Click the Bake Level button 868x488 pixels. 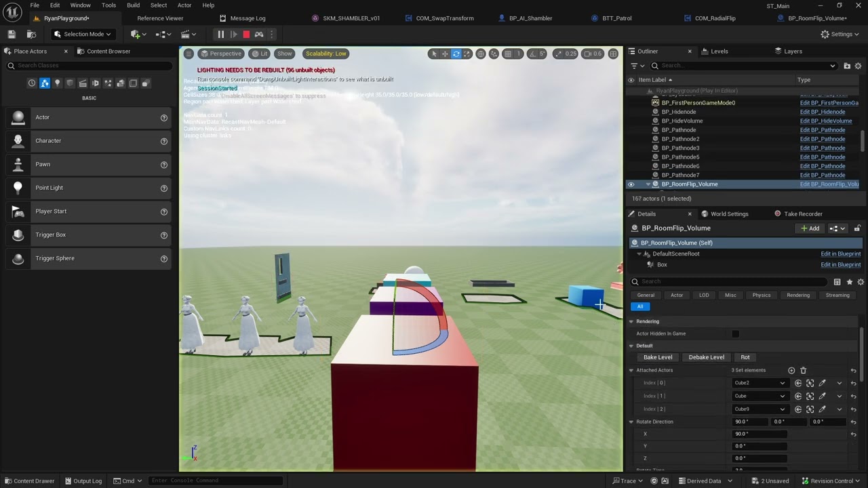[658, 357]
